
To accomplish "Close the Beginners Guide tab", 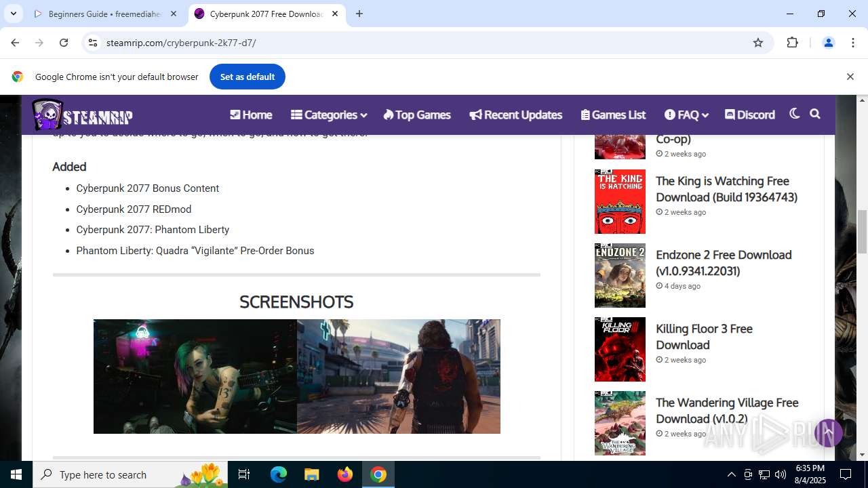I will tap(174, 14).
